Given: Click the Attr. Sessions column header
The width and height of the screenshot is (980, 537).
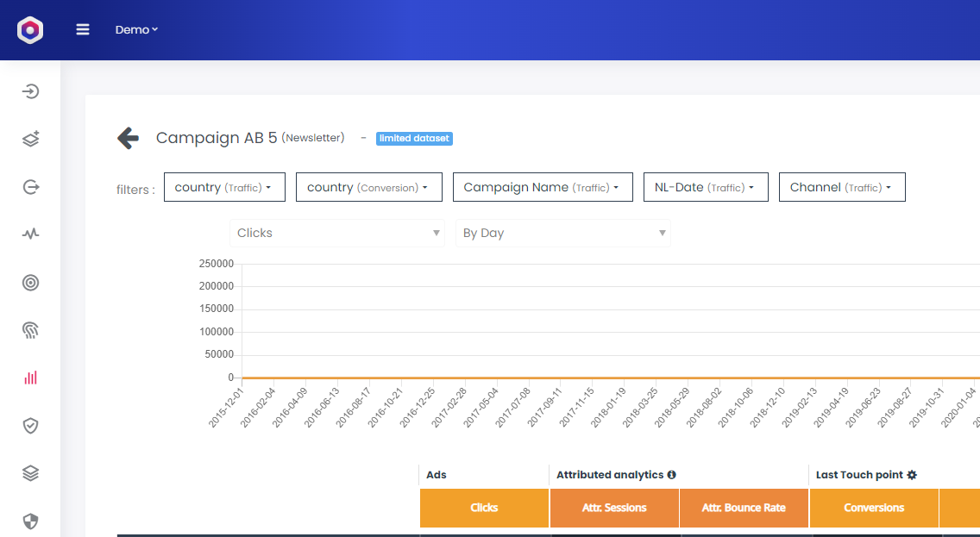Looking at the screenshot, I should (614, 508).
